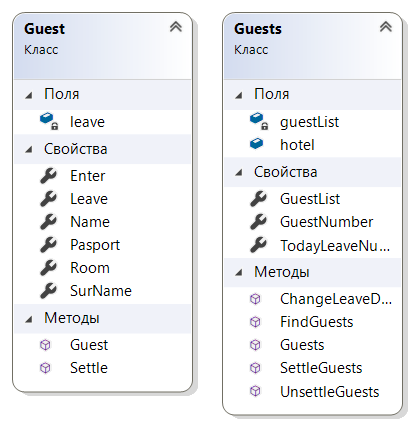
Task: Click the public field icon beside hotel
Action: 256,144
